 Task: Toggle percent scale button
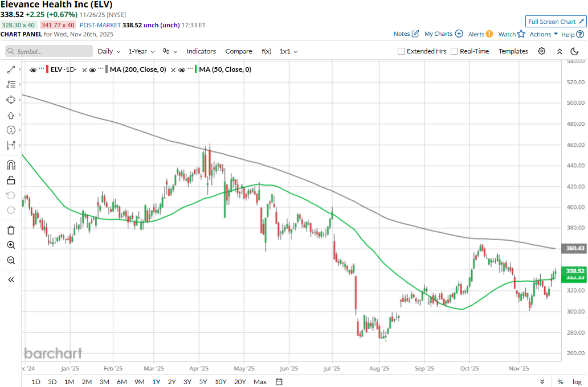coord(560,382)
